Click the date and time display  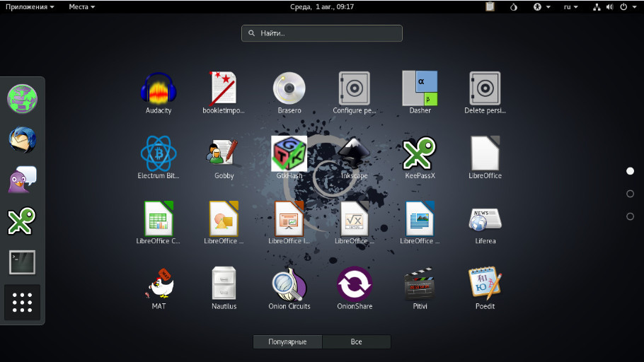coord(322,6)
